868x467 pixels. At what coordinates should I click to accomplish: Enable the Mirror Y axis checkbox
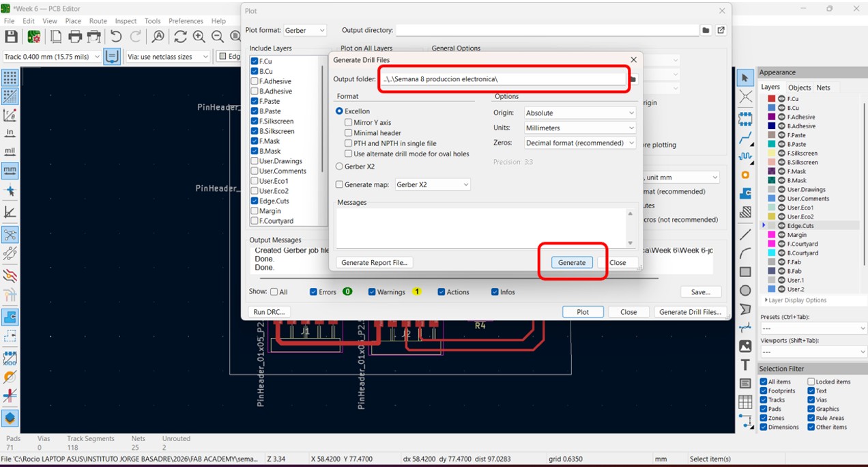click(349, 122)
